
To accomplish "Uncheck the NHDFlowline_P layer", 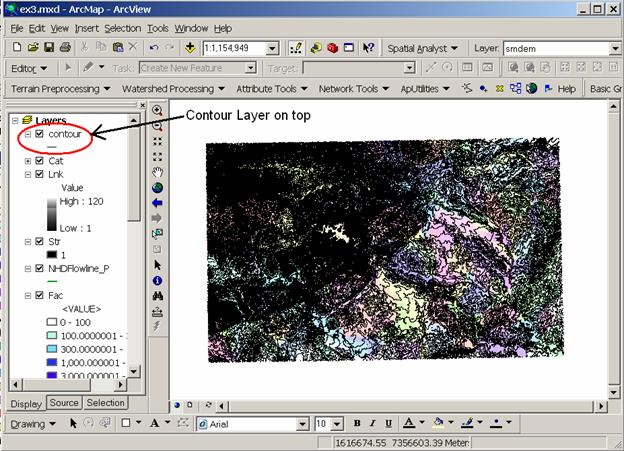I will 39,269.
